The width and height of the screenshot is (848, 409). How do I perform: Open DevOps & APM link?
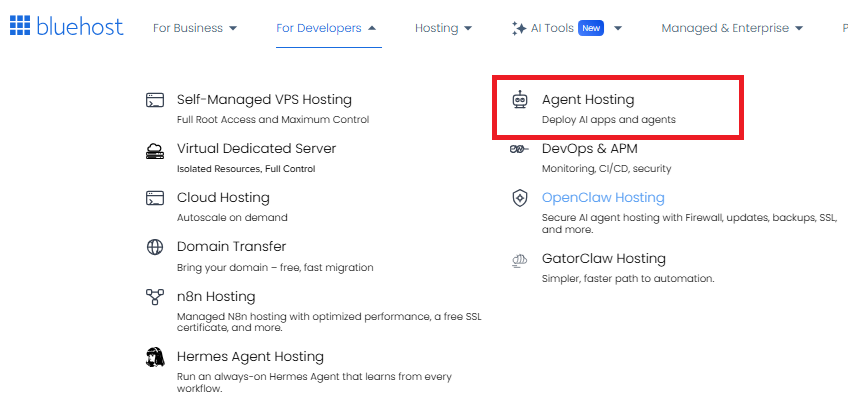[x=589, y=148]
